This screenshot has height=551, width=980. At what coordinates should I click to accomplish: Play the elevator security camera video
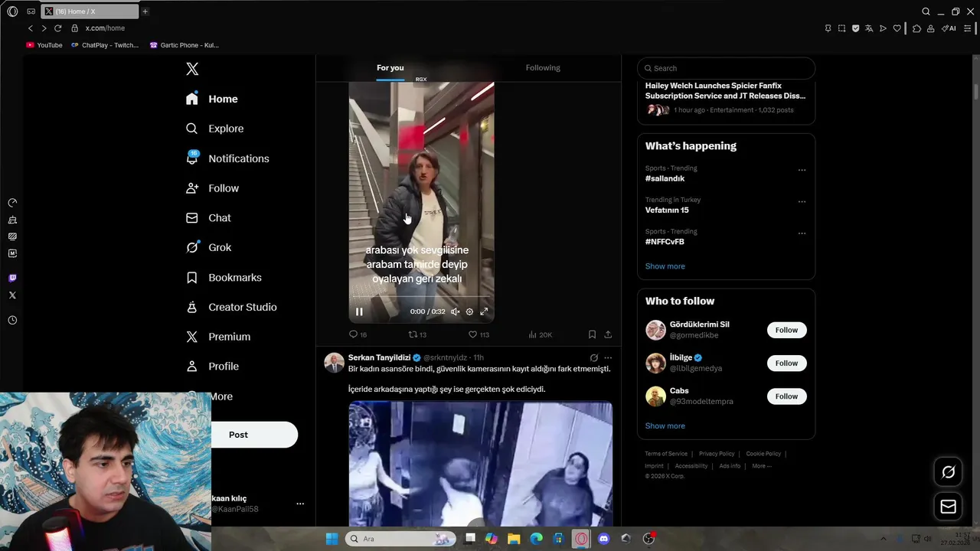pos(481,465)
